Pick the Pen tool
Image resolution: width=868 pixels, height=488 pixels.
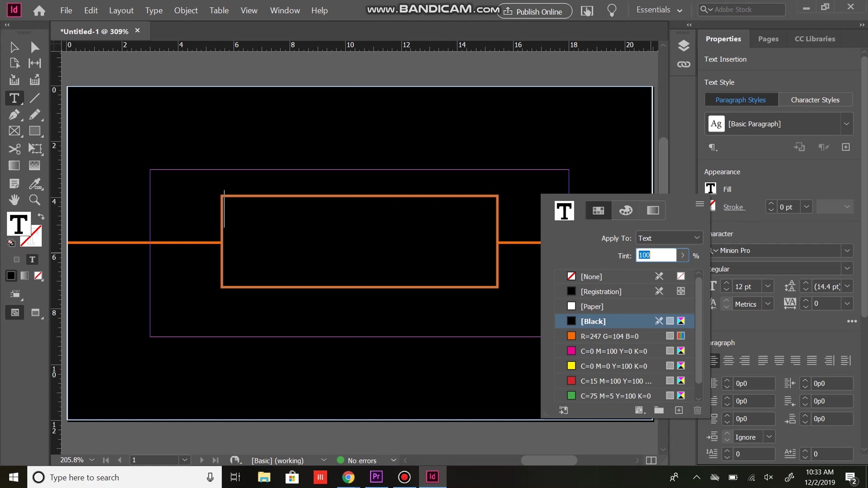click(x=14, y=115)
